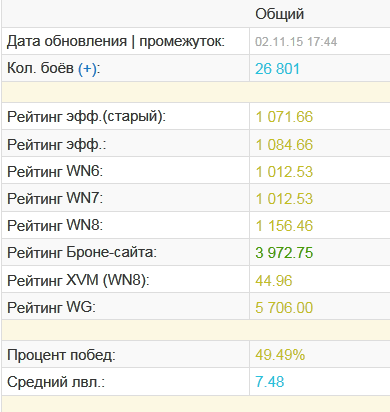
Task: Click the Кол. боёв label
Action: [40, 68]
